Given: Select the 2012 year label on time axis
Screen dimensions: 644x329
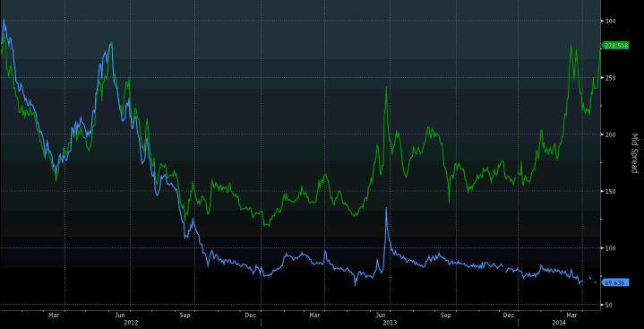Looking at the screenshot, I should tap(130, 323).
